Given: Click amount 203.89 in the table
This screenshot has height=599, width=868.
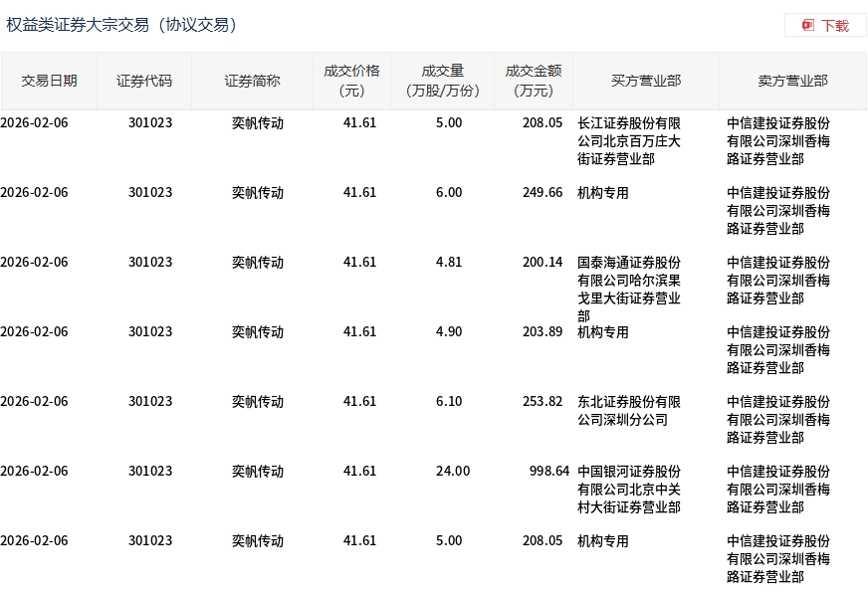Looking at the screenshot, I should click(x=542, y=332).
